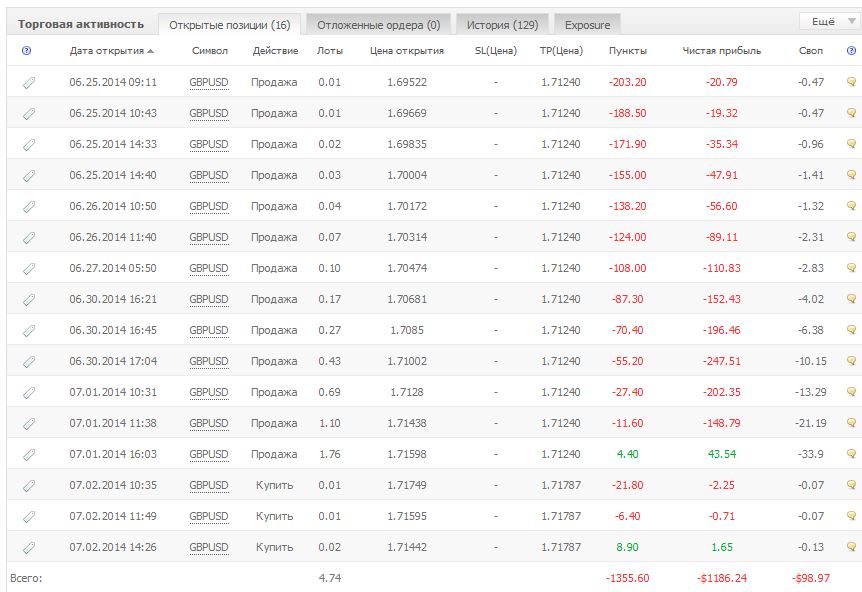Open GBPUSD link in the 06.27.2014 05:50 row

(x=209, y=268)
